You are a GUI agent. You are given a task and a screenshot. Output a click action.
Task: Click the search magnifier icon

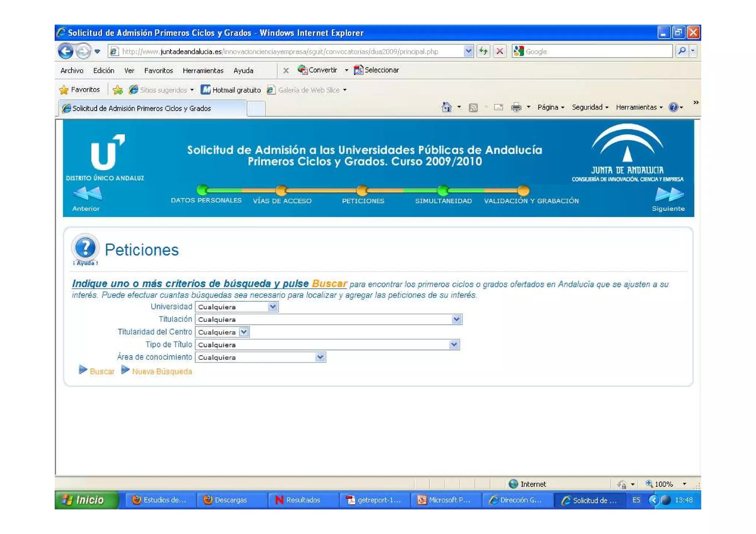point(682,51)
